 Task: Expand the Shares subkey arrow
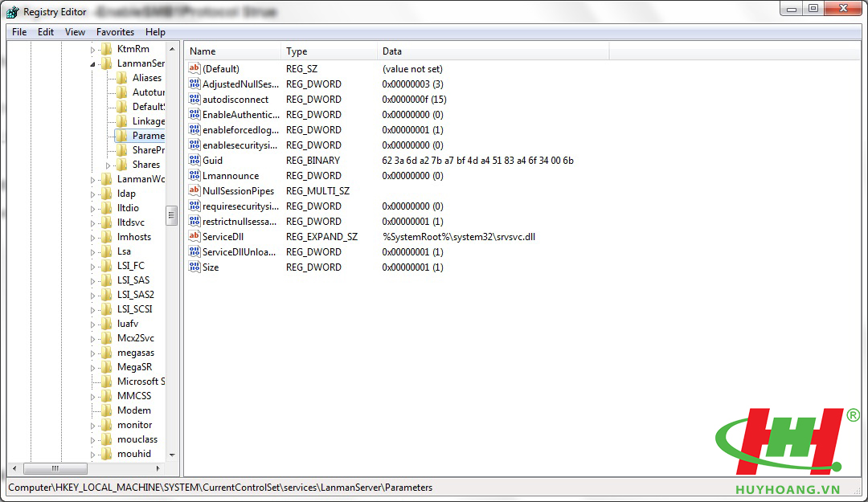tap(108, 165)
